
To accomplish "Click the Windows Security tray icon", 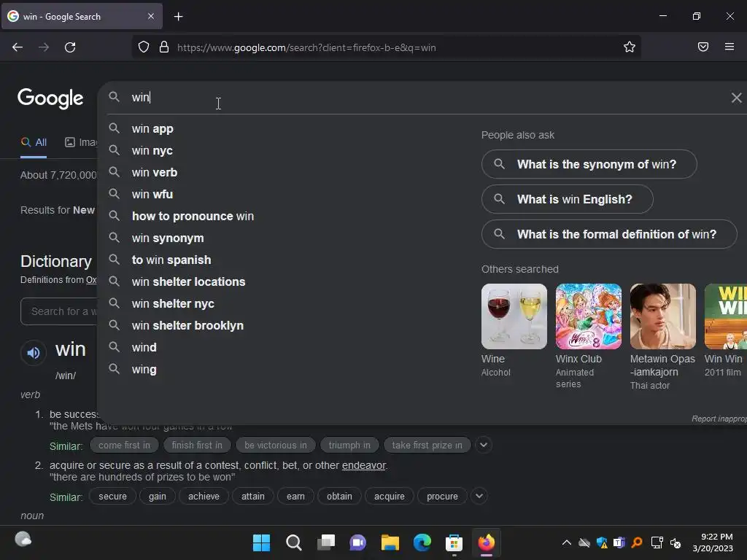I will click(x=602, y=542).
